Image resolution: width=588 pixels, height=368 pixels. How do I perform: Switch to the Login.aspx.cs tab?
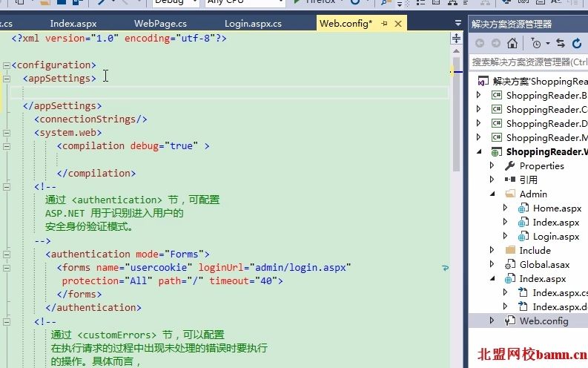pos(253,24)
